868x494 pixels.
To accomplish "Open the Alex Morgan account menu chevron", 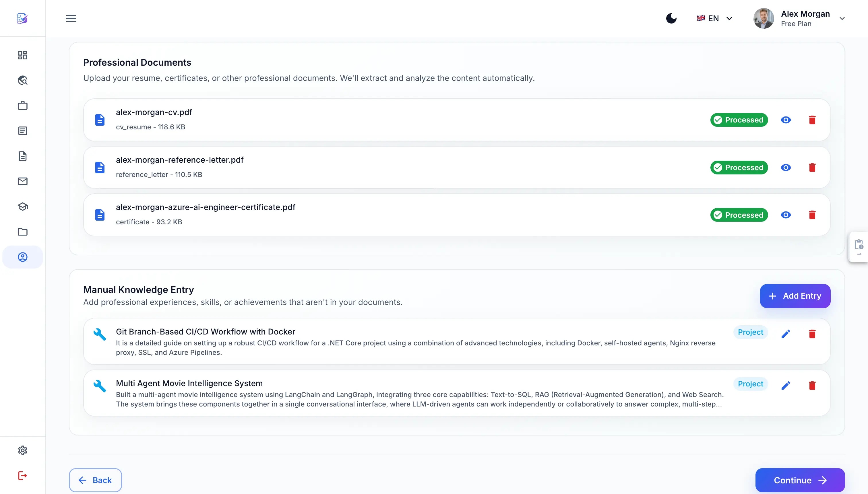I will point(842,19).
